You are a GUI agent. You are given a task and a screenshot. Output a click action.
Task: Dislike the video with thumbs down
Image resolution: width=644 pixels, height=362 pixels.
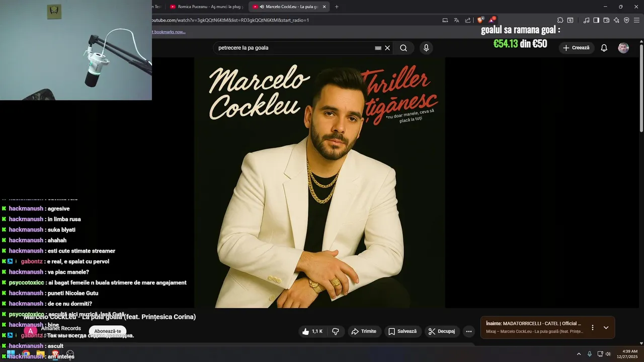pyautogui.click(x=336, y=331)
